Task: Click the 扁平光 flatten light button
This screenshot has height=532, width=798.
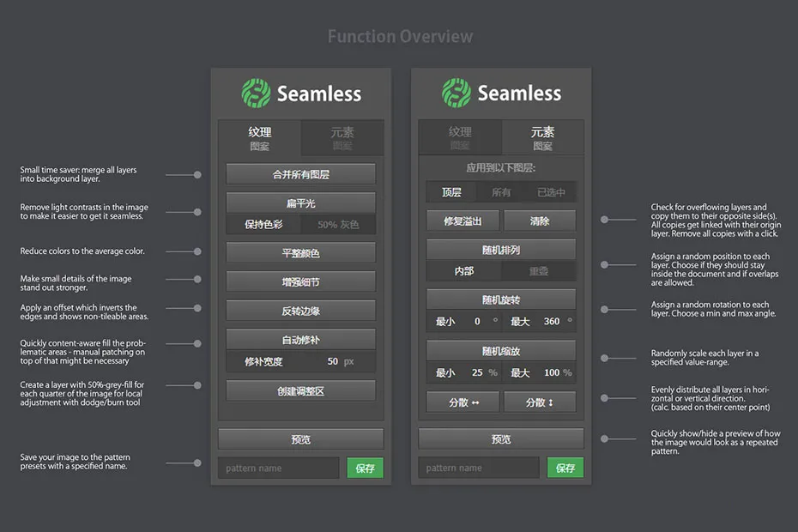Action: pyautogui.click(x=301, y=203)
